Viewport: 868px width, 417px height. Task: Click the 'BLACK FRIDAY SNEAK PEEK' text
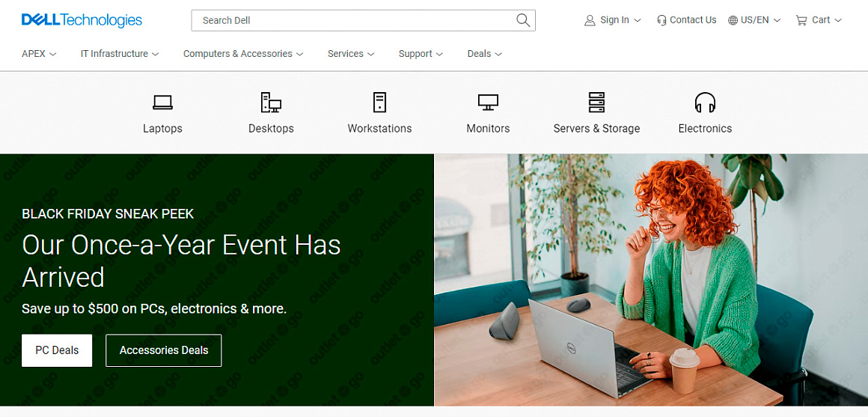coord(108,214)
